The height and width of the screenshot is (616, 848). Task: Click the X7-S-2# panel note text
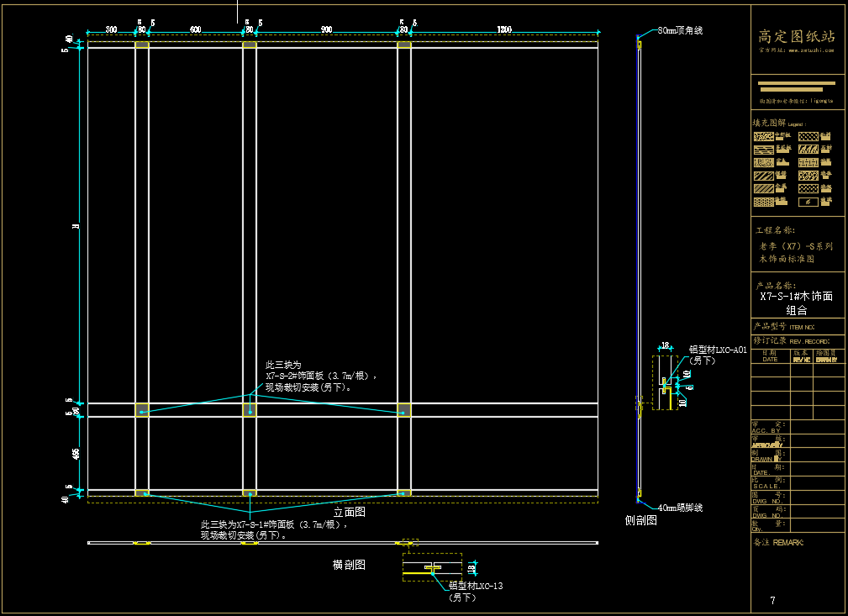pos(322,376)
